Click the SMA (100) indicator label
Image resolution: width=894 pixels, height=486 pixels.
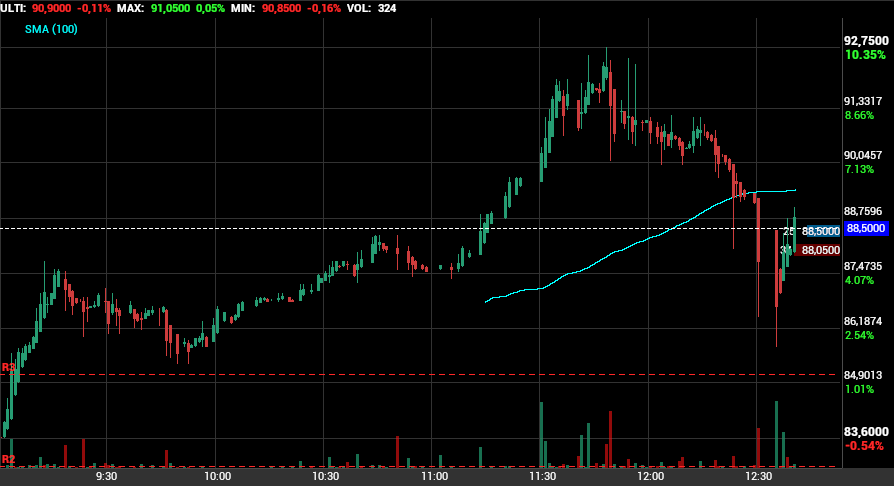51,29
